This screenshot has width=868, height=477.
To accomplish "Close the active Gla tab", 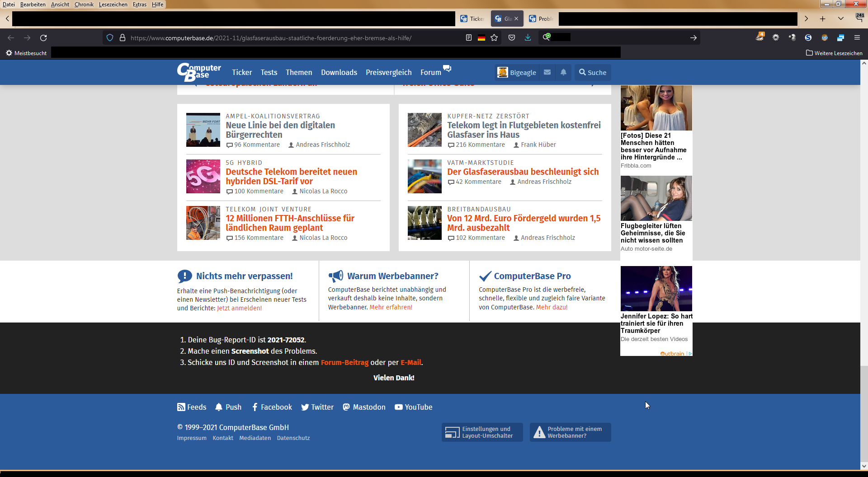I will coord(516,19).
